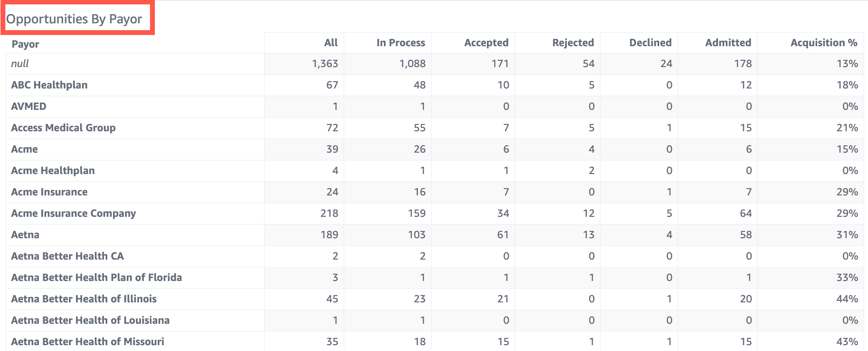Screen dimensions: 868x351
Task: Click Aetna Better Health of Missouri
Action: (x=87, y=342)
